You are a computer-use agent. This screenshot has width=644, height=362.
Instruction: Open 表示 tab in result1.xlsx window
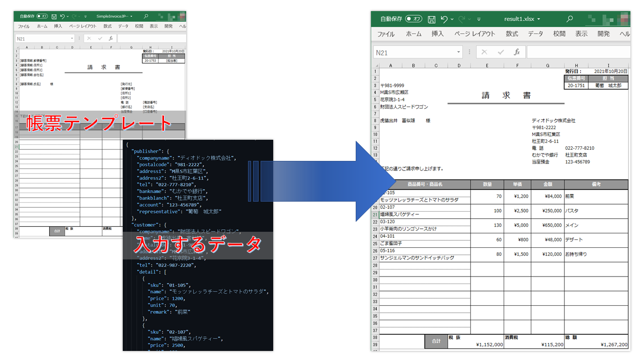[x=581, y=34]
